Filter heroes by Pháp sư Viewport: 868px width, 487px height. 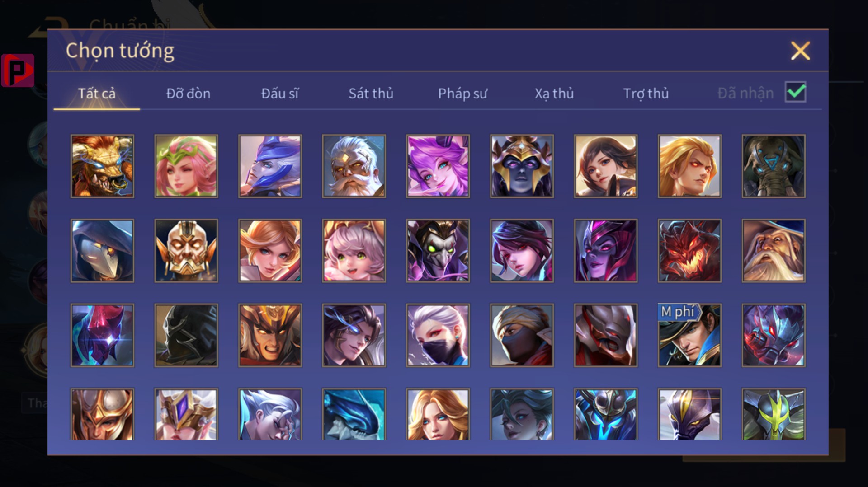point(462,94)
